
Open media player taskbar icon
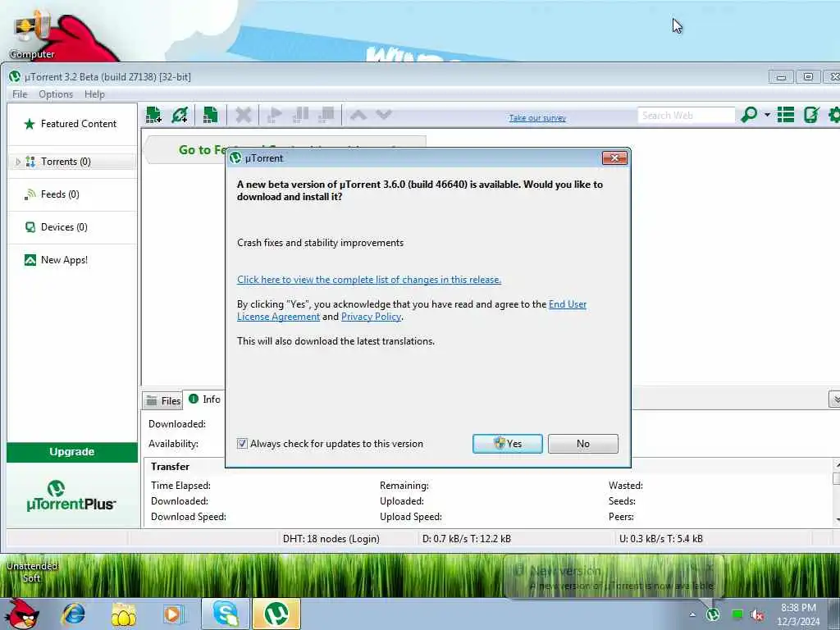(x=173, y=614)
